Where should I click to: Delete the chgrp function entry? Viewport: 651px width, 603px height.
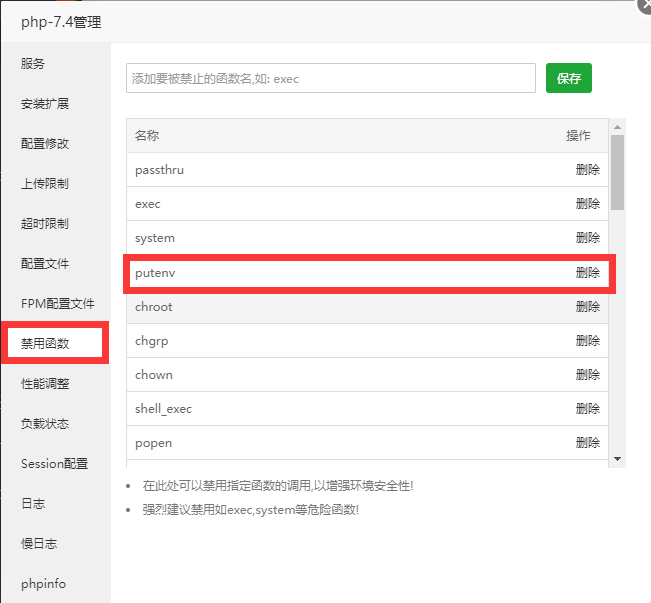587,341
